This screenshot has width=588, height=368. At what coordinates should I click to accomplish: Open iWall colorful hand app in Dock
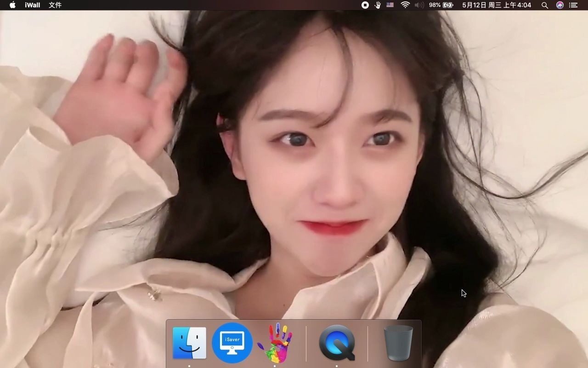click(x=275, y=343)
